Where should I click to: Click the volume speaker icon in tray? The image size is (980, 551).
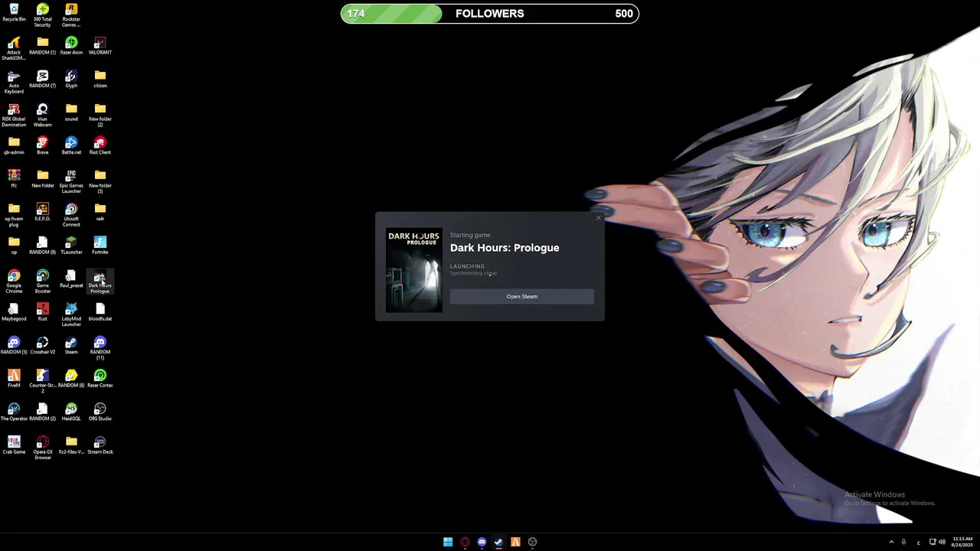pyautogui.click(x=942, y=542)
